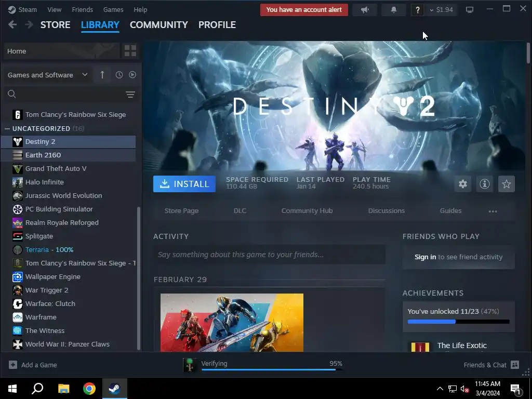Click the Verifying progress bar
The image size is (532, 399).
271,369
